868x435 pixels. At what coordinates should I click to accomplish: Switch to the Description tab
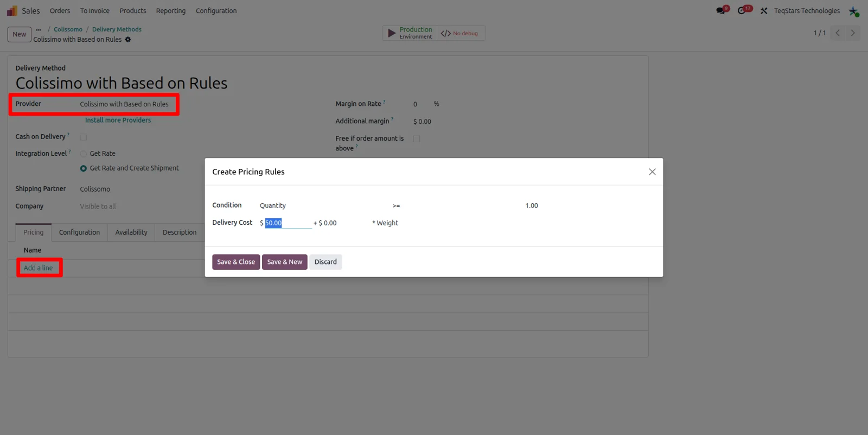tap(180, 232)
